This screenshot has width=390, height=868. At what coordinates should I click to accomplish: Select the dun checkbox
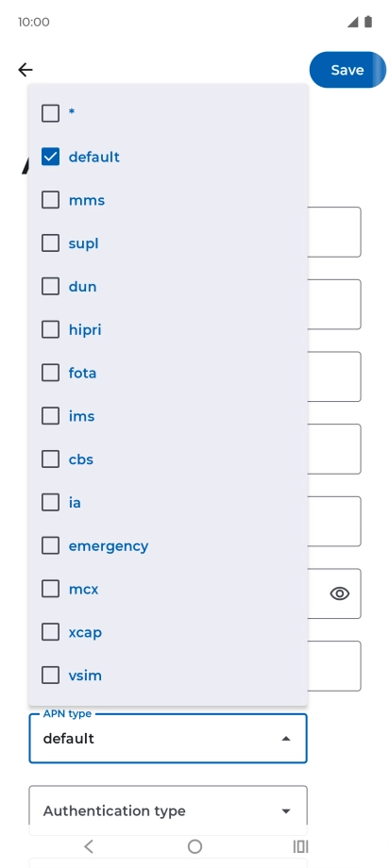pyautogui.click(x=50, y=286)
